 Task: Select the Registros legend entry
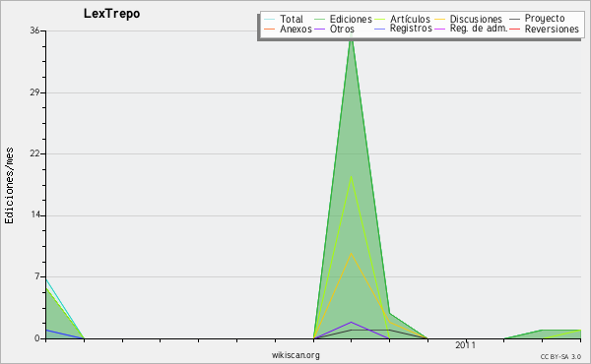point(411,29)
